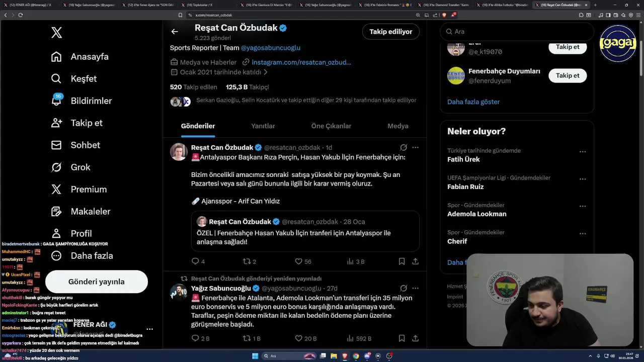Open the 520 Takip edilen list
This screenshot has height=362, width=644.
194,87
